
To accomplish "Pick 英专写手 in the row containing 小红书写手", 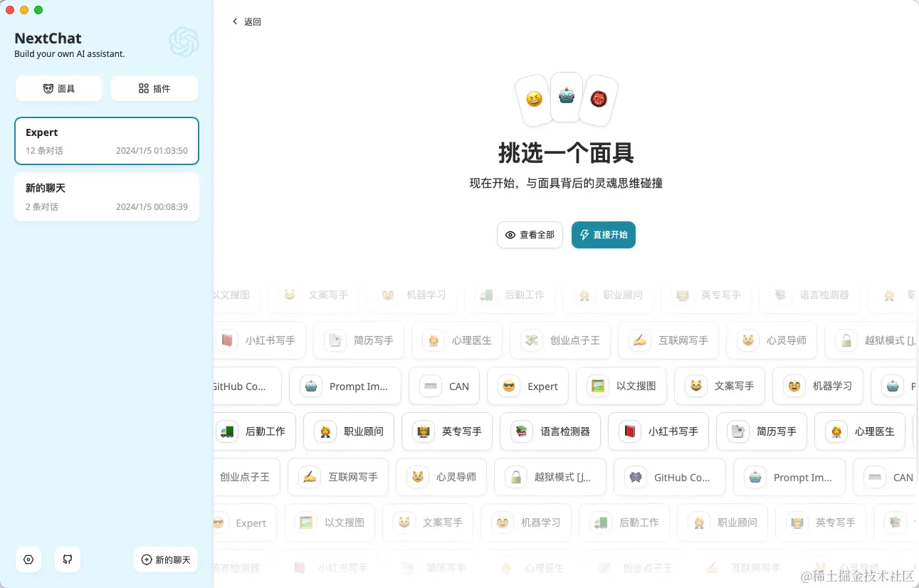I will pos(447,431).
